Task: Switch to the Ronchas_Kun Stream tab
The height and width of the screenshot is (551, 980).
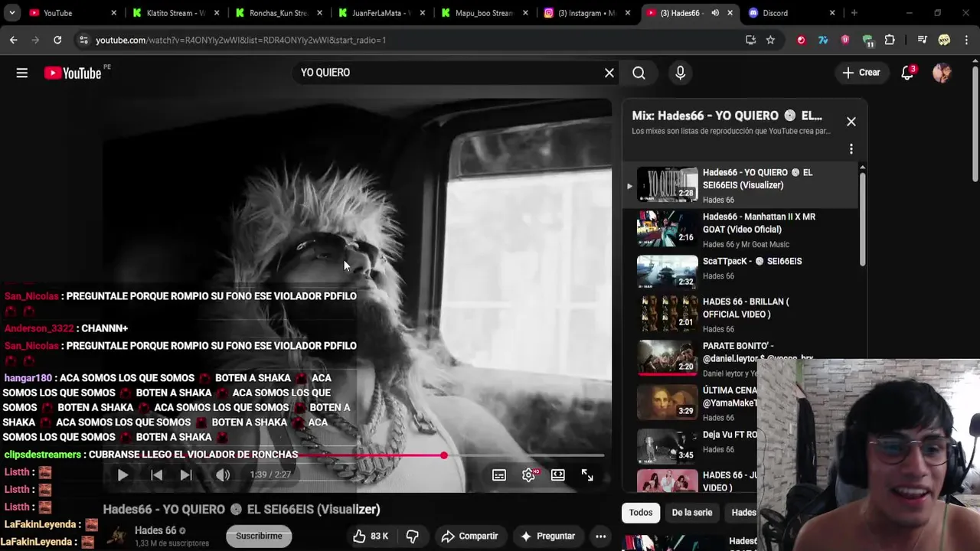Action: click(x=279, y=13)
